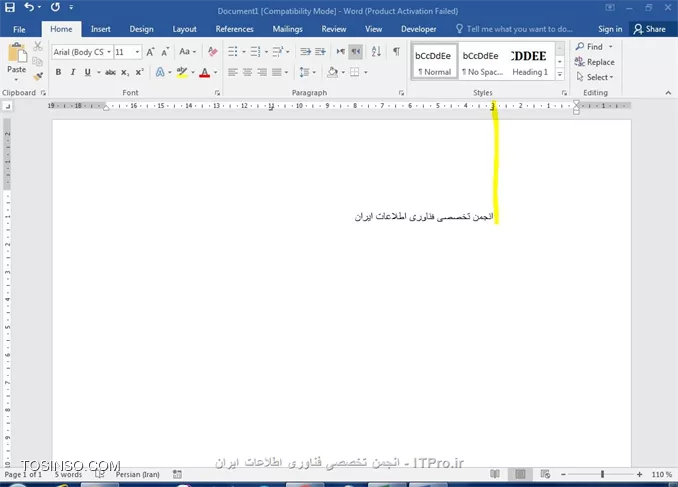Image resolution: width=678 pixels, height=487 pixels.
Task: Sort the selected paragraphs
Action: (x=376, y=52)
